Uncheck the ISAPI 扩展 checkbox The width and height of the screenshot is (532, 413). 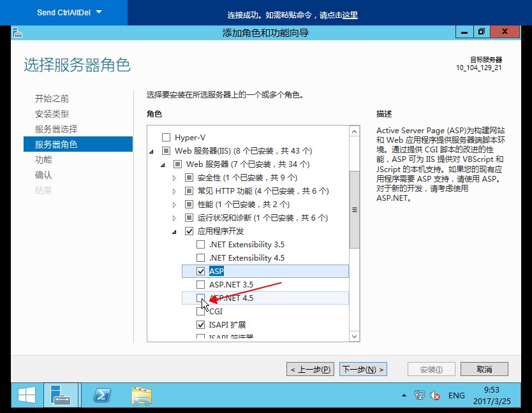pos(200,325)
